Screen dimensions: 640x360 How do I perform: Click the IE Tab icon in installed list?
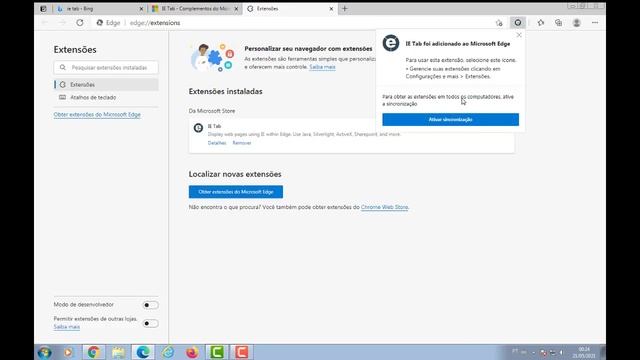tap(198, 128)
